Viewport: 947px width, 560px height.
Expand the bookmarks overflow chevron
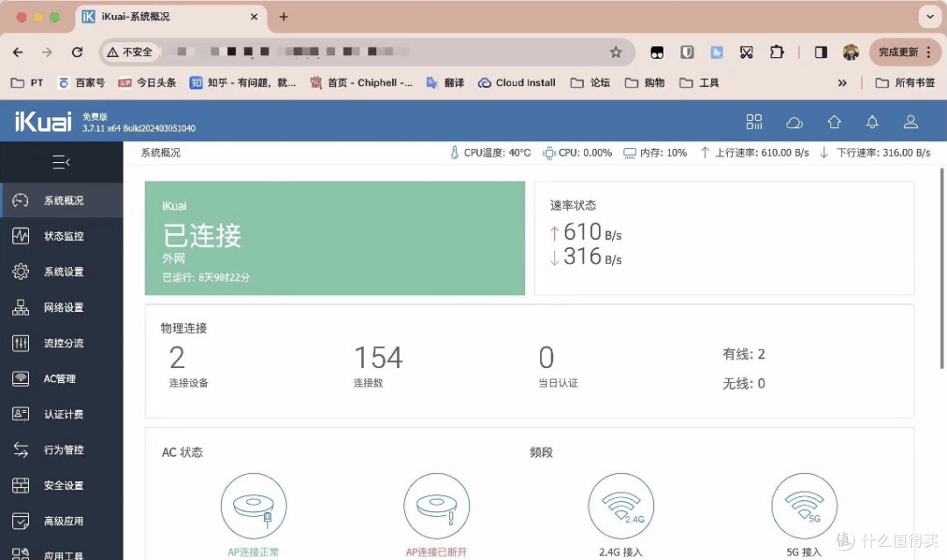pos(842,82)
